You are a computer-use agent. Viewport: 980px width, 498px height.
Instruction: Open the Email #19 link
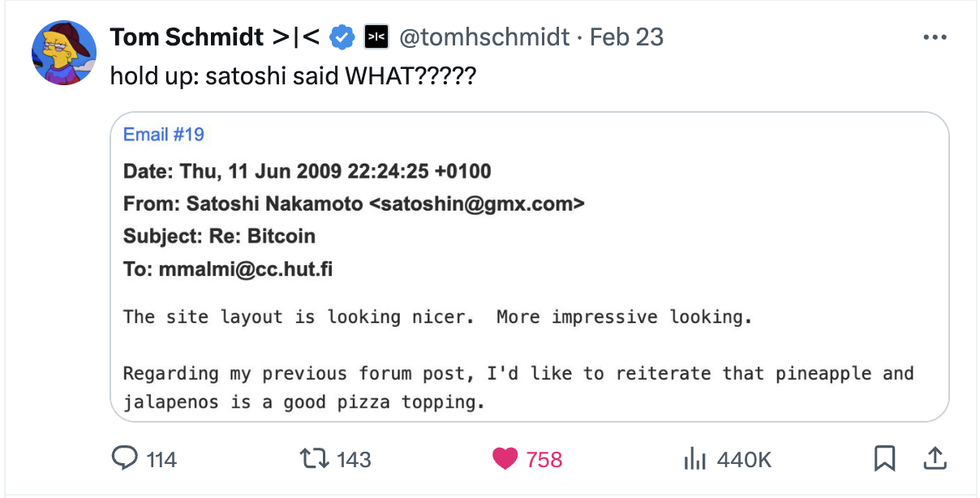[x=163, y=134]
